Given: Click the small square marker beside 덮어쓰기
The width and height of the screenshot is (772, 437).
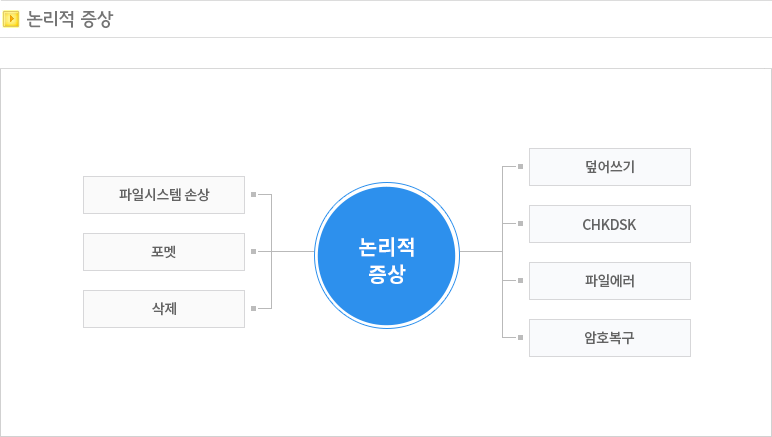Looking at the screenshot, I should tap(521, 167).
